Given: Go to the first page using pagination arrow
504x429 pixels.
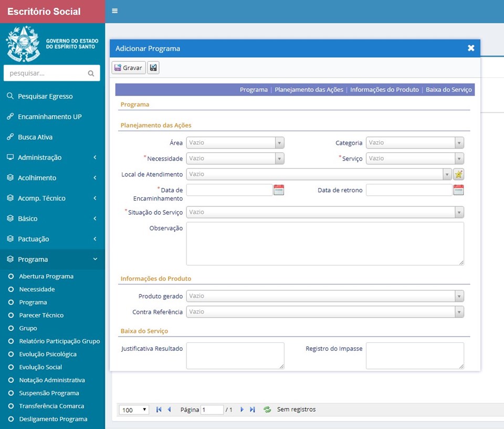Looking at the screenshot, I should [x=159, y=410].
